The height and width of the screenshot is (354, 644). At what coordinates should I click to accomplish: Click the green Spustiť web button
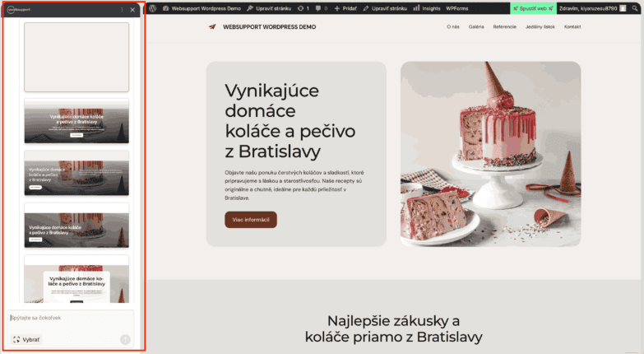[533, 8]
